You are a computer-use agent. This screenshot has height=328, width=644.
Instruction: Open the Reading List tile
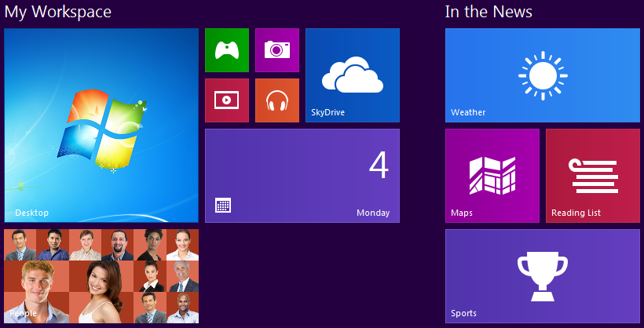click(592, 175)
